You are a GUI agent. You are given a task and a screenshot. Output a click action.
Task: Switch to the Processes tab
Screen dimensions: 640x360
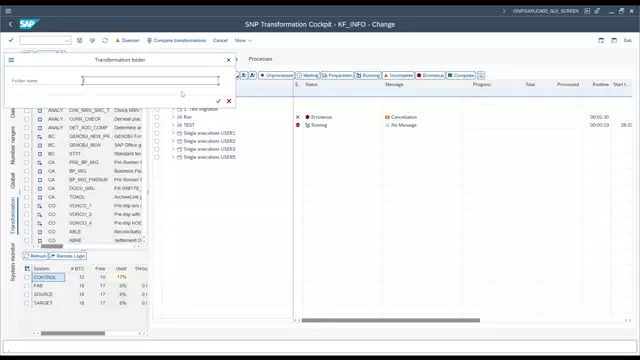260,59
